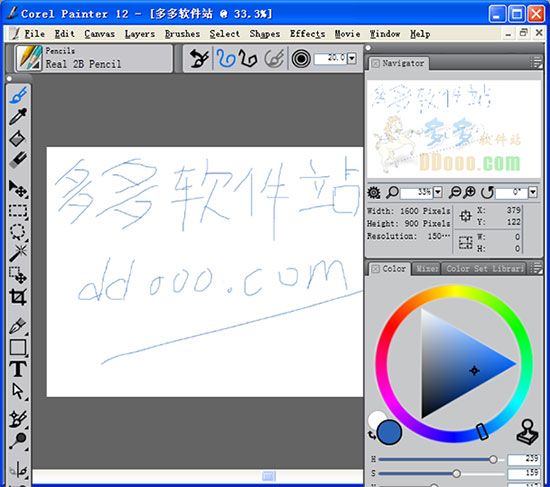
Task: Click the Rubber Stamp clone color icon
Action: pos(527,432)
